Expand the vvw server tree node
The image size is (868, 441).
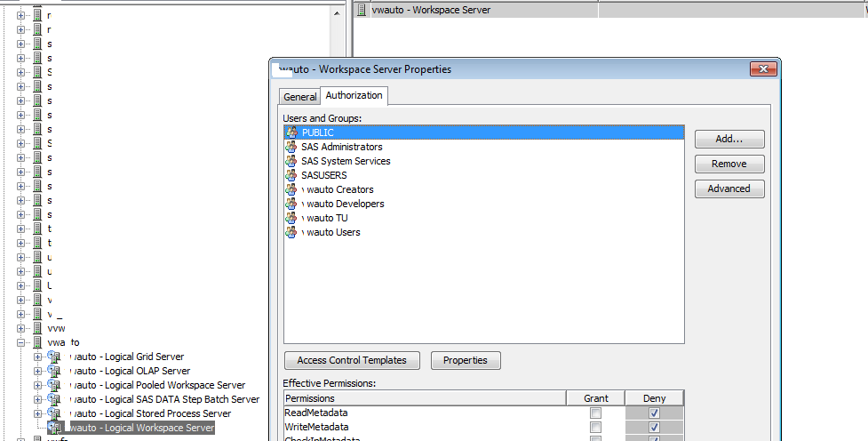21,328
